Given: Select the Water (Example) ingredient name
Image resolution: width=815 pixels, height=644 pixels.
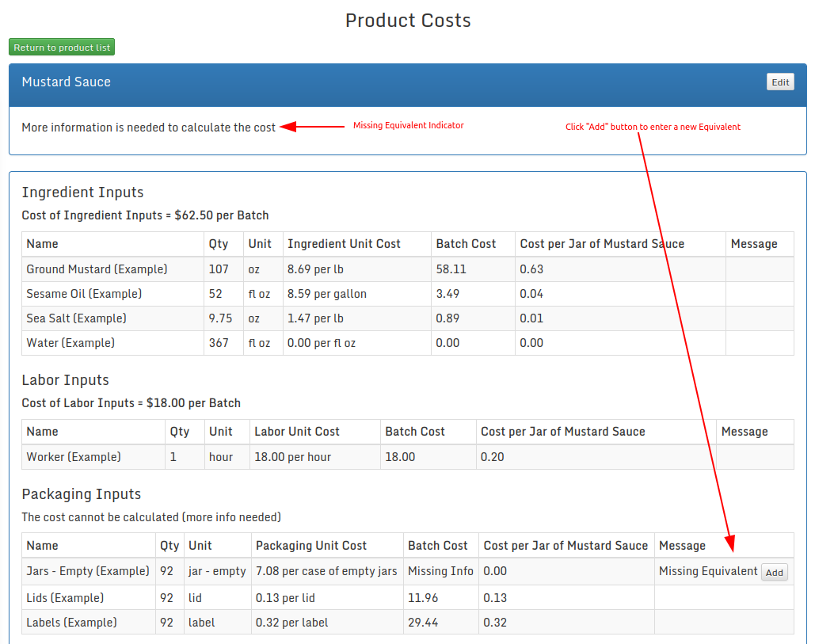Looking at the screenshot, I should pos(70,343).
